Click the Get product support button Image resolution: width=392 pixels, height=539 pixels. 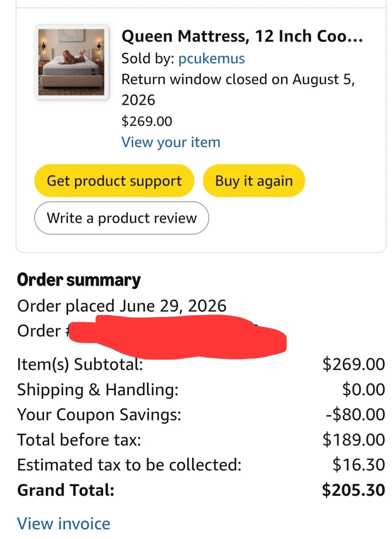(114, 181)
